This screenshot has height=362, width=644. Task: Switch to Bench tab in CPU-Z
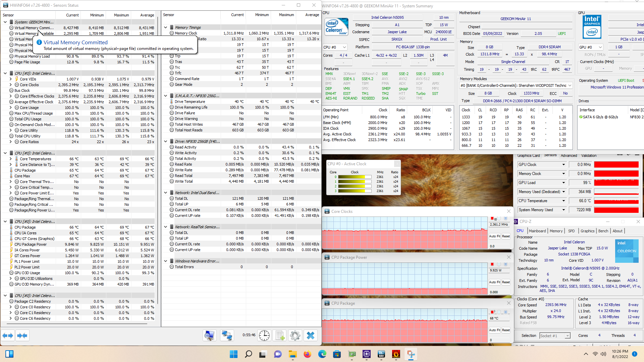603,231
